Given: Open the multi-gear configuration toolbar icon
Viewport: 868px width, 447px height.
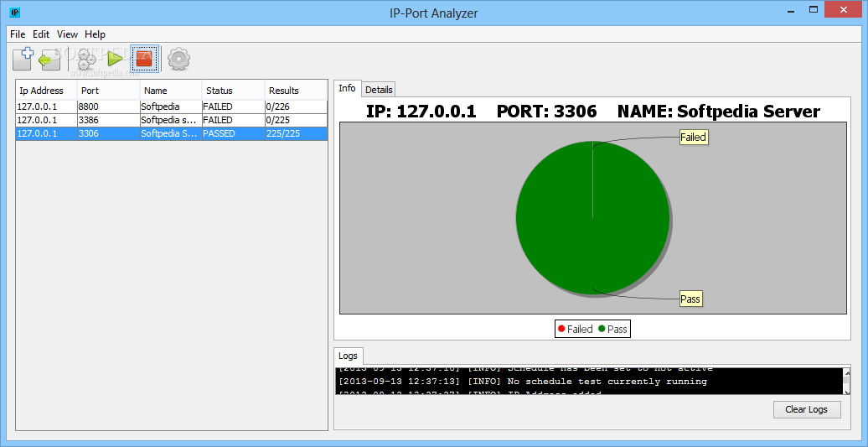Looking at the screenshot, I should pos(86,60).
